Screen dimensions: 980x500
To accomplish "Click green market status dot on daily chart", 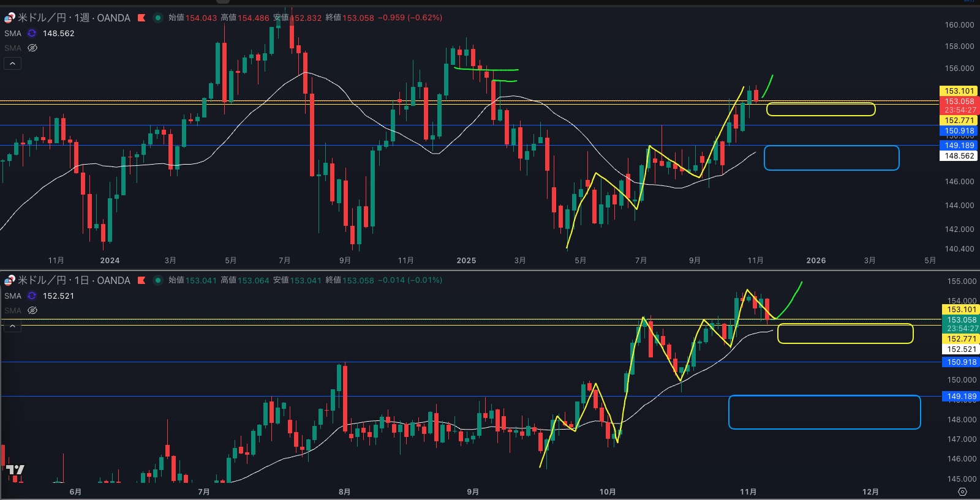I will [157, 280].
